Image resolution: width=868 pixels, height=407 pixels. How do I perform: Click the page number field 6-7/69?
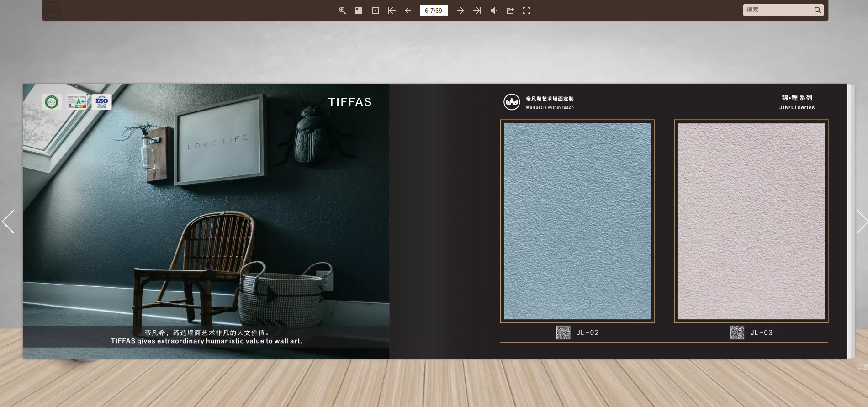coord(434,11)
